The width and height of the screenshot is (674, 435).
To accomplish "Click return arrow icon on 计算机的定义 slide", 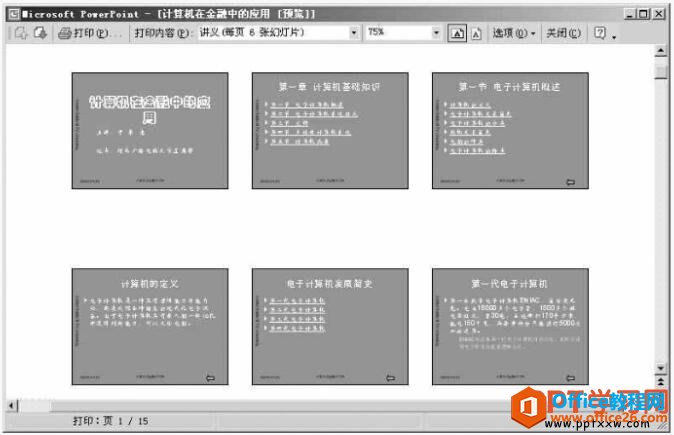I will point(210,378).
